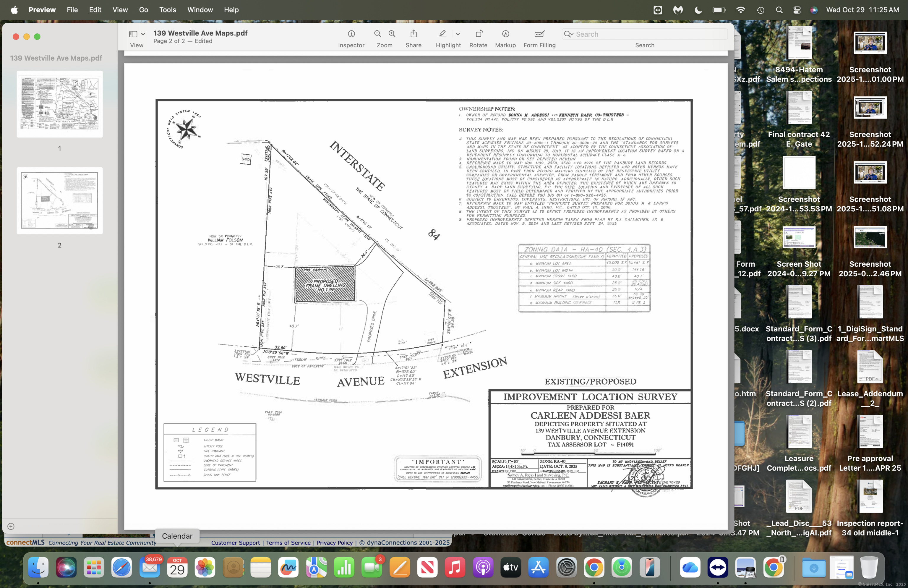This screenshot has width=908, height=588.
Task: Open the Window menu
Action: pyautogui.click(x=200, y=10)
